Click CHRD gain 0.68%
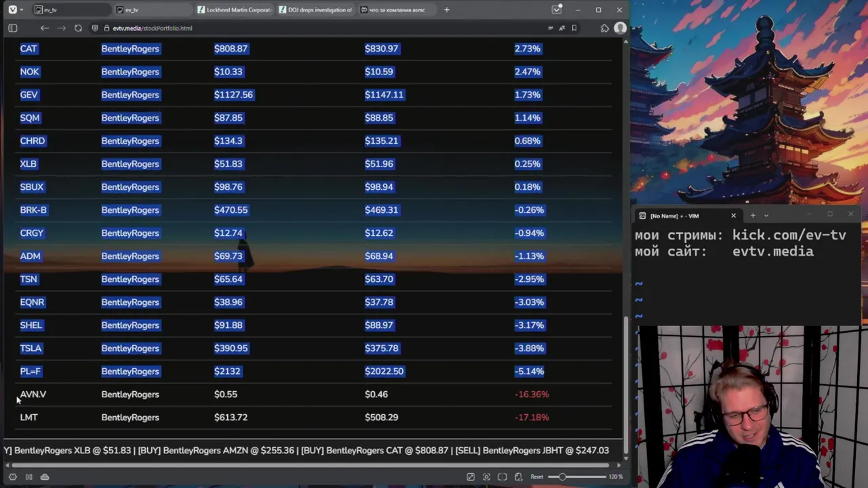 pos(528,141)
